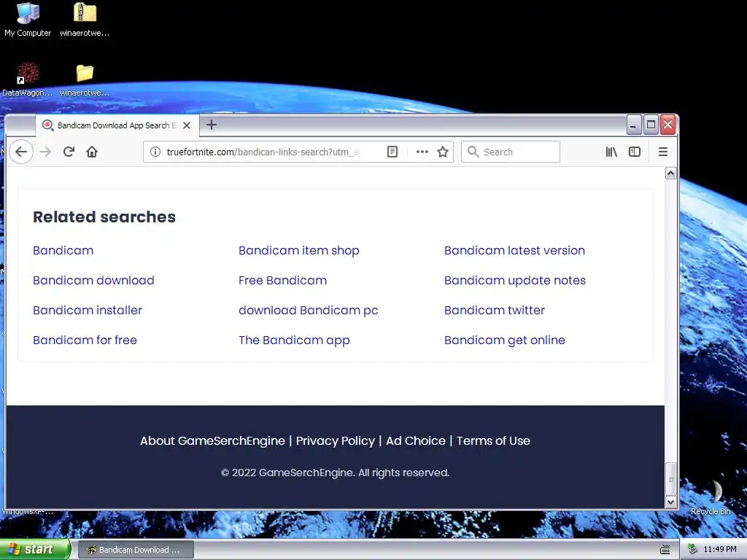The width and height of the screenshot is (747, 560).
Task: Open the Free Bandicam link
Action: click(282, 281)
